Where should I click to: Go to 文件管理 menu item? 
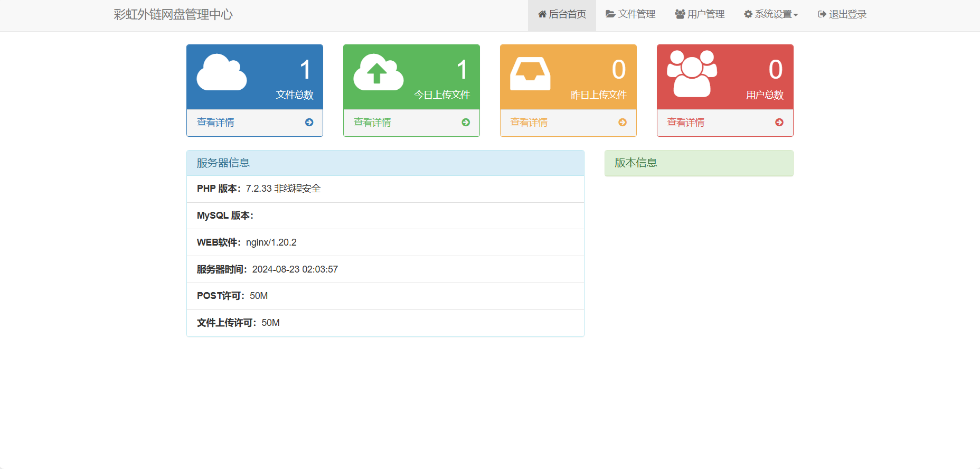[630, 14]
